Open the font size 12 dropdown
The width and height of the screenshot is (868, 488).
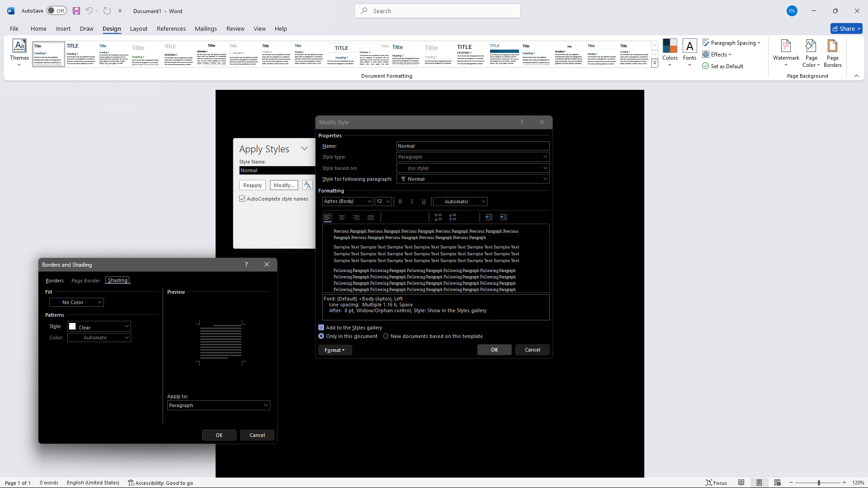click(383, 202)
